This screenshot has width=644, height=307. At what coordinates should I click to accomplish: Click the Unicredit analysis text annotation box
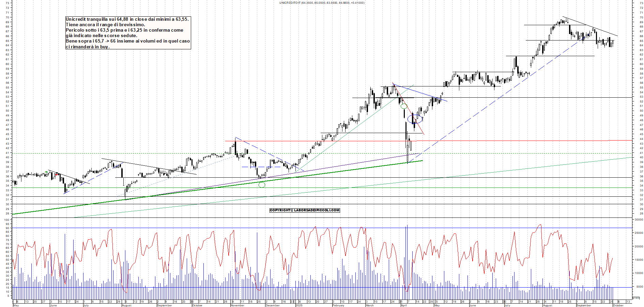(x=128, y=33)
